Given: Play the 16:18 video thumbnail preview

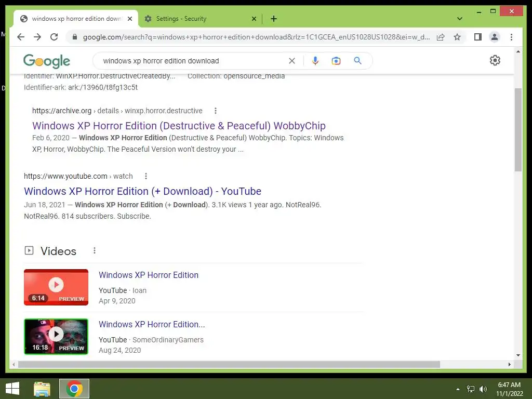Looking at the screenshot, I should tap(56, 337).
